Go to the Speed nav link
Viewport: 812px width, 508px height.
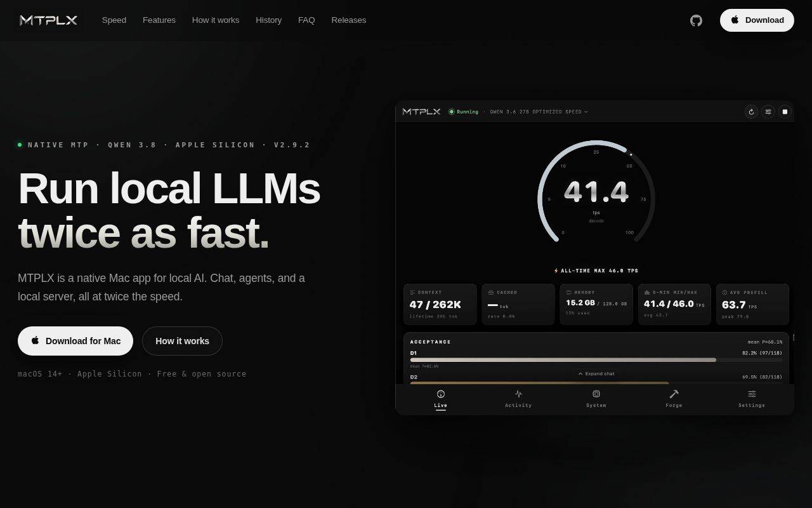click(114, 20)
